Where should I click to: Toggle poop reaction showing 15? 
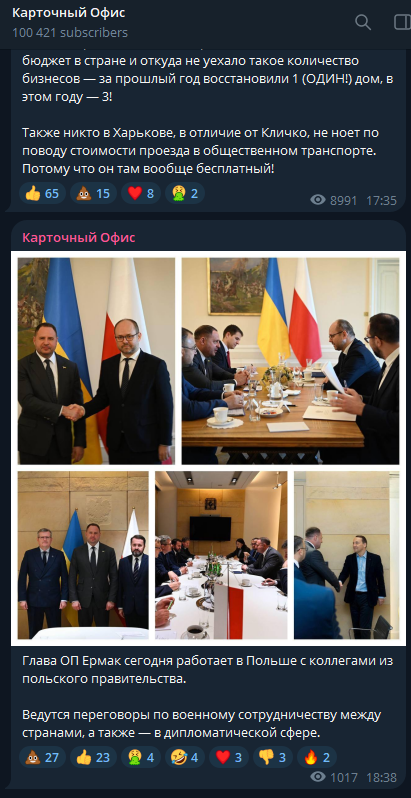click(x=93, y=193)
